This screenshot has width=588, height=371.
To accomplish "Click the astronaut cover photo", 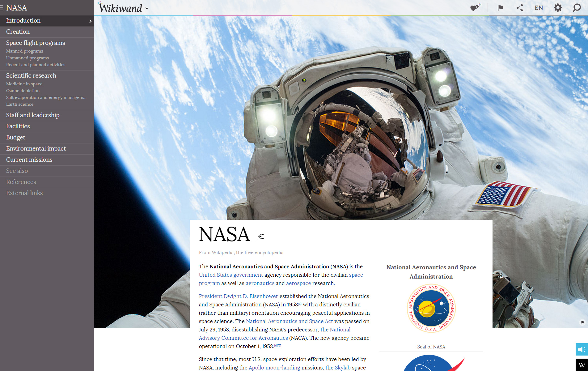I will click(341, 117).
